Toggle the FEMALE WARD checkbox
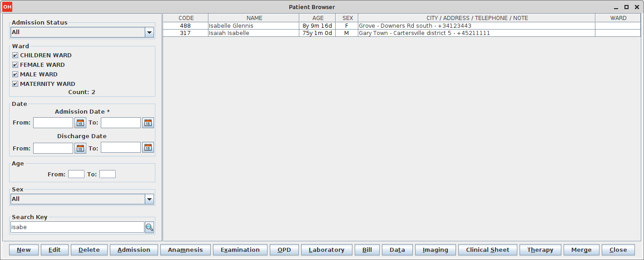Viewport: 644px width, 260px height. [x=15, y=65]
